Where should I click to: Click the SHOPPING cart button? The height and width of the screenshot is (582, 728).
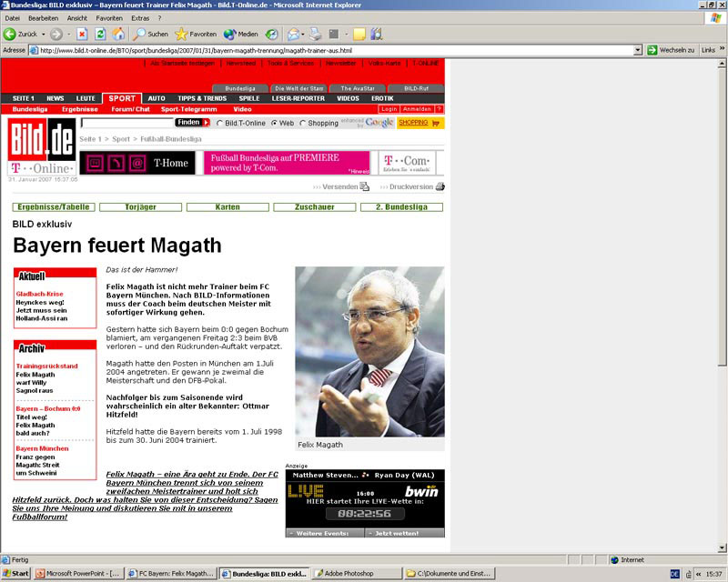(420, 123)
